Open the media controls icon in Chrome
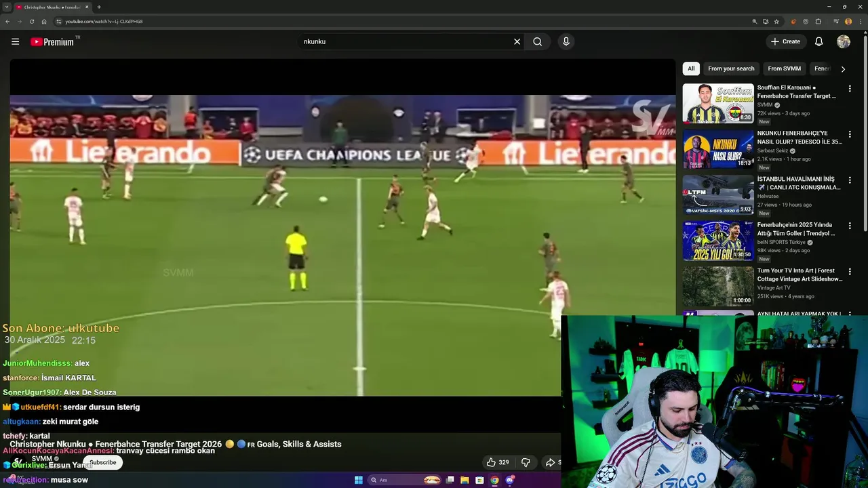The height and width of the screenshot is (488, 868). click(836, 21)
